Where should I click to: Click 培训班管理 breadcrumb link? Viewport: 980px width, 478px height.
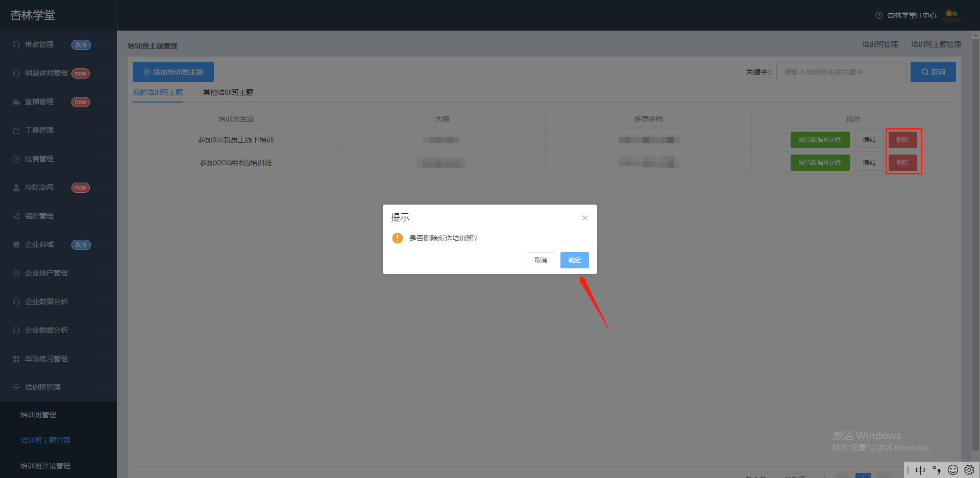[x=880, y=44]
